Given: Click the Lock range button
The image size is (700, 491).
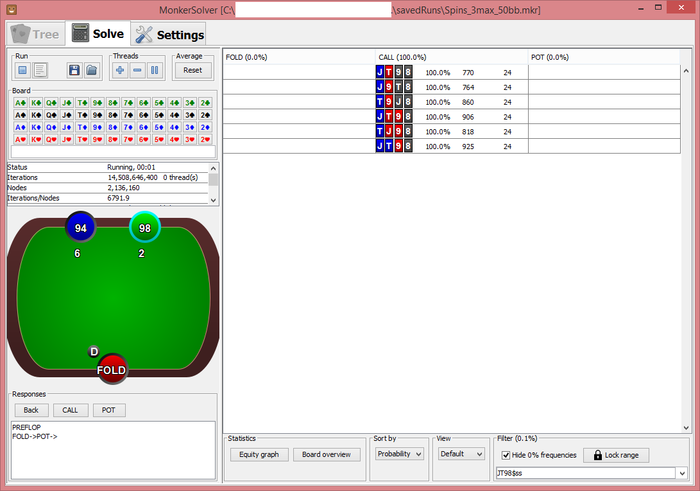Looking at the screenshot, I should (x=616, y=455).
